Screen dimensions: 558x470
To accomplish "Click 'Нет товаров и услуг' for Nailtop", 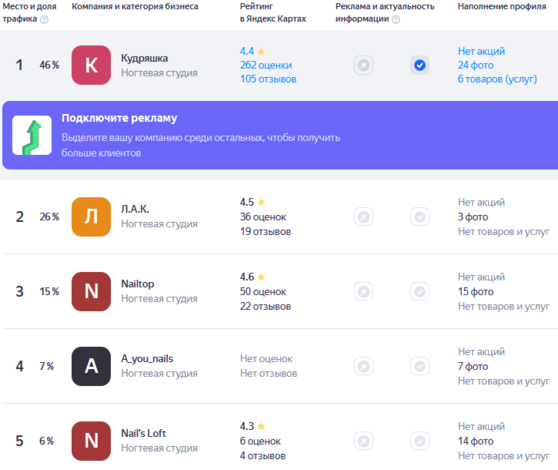I will click(504, 306).
